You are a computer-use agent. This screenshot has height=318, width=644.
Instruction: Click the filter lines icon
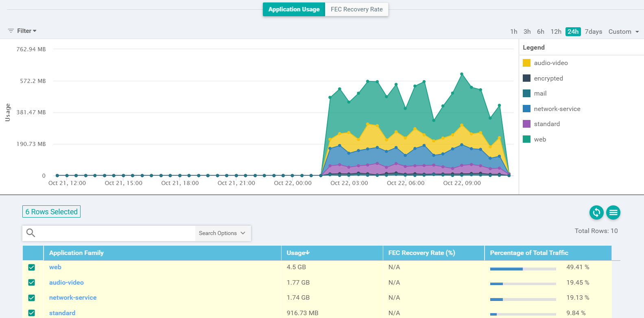pos(11,31)
